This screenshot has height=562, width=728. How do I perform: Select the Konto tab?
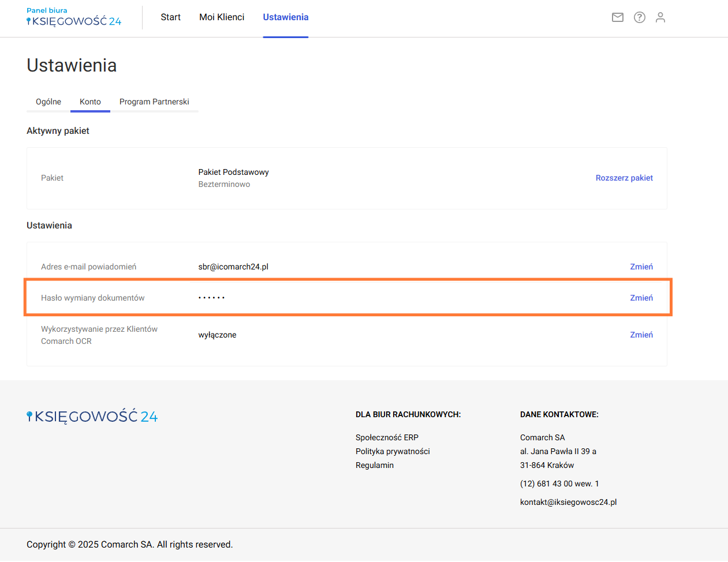90,102
